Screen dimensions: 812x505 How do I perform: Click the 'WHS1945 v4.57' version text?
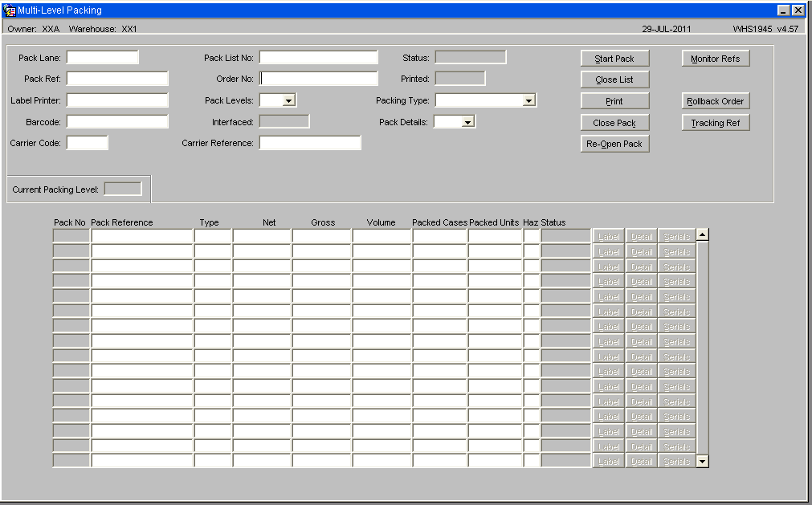765,29
